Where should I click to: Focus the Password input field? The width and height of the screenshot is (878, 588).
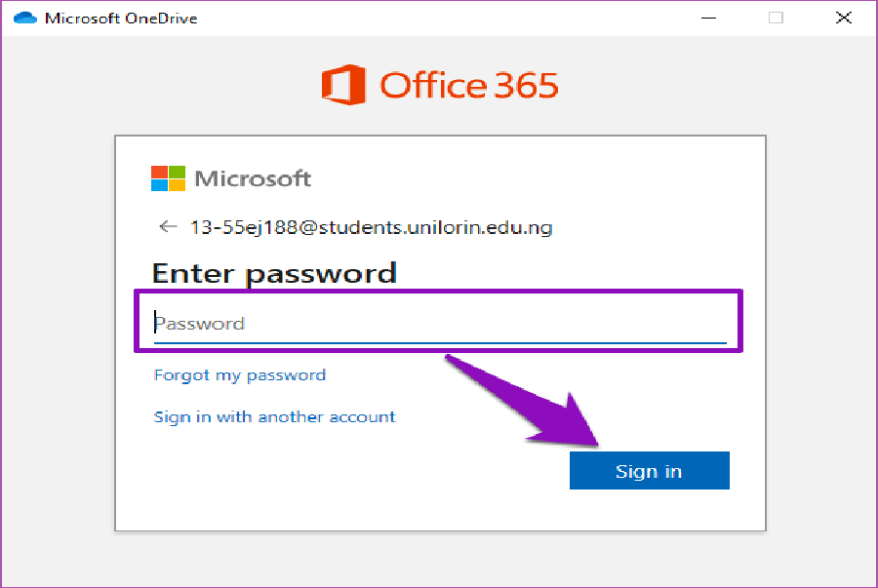(x=439, y=324)
